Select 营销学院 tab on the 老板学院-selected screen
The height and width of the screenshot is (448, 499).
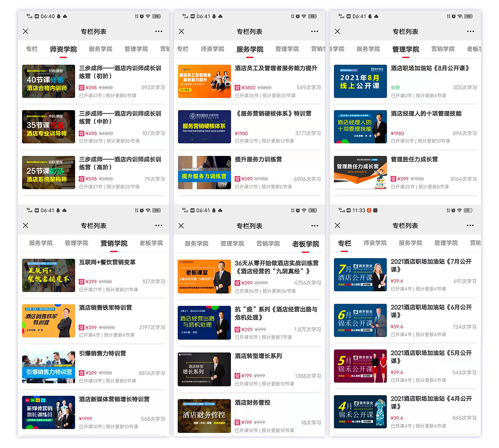(268, 244)
